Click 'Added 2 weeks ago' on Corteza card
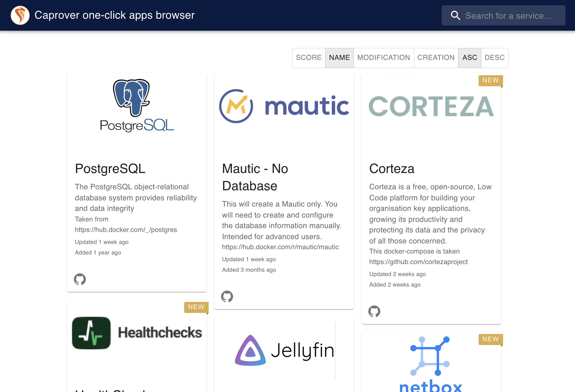The width and height of the screenshot is (575, 392). (x=395, y=285)
